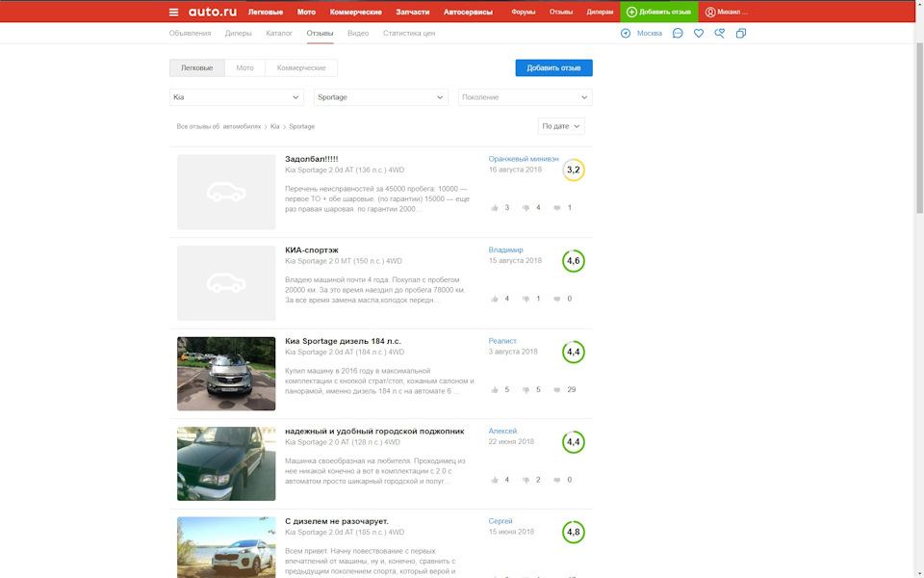Switch to Объявления tab

click(190, 33)
